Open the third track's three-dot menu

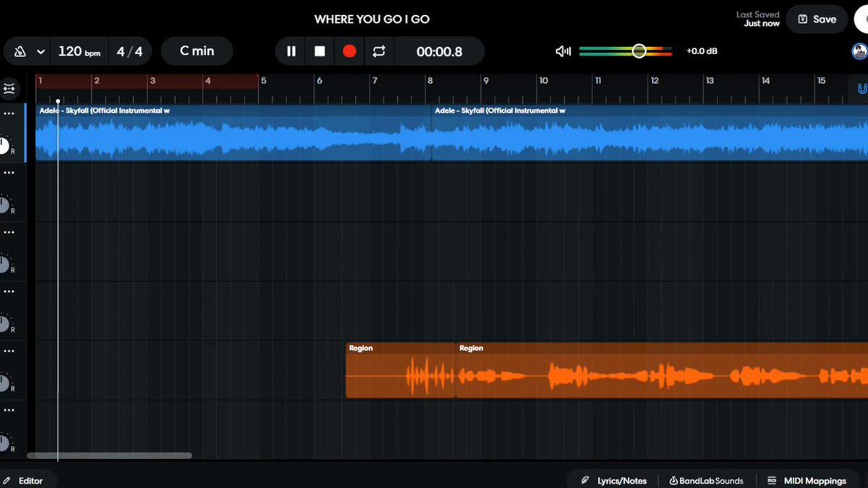click(9, 232)
